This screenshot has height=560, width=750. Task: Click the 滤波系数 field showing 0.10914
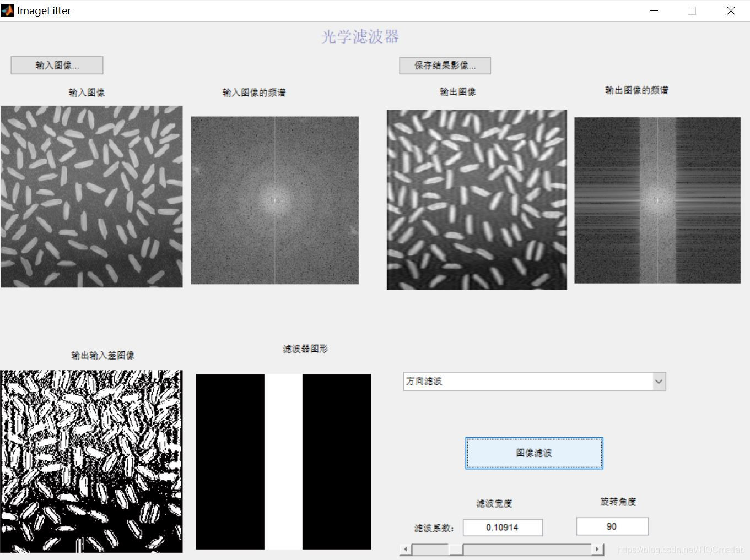pyautogui.click(x=502, y=527)
